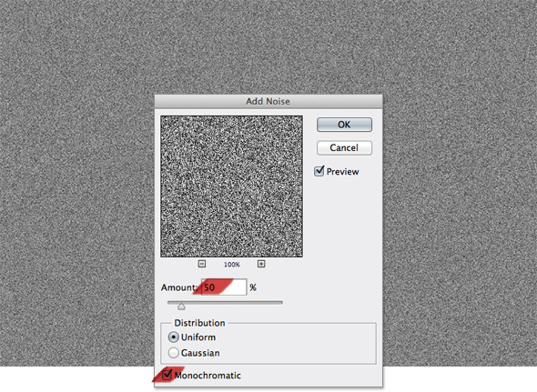Click the right end of the Amount slider track
Screen dimensions: 537x392
tap(281, 303)
